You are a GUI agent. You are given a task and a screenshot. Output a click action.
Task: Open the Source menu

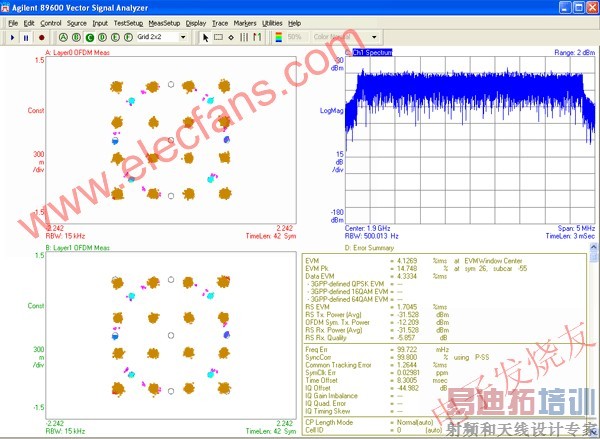click(77, 23)
